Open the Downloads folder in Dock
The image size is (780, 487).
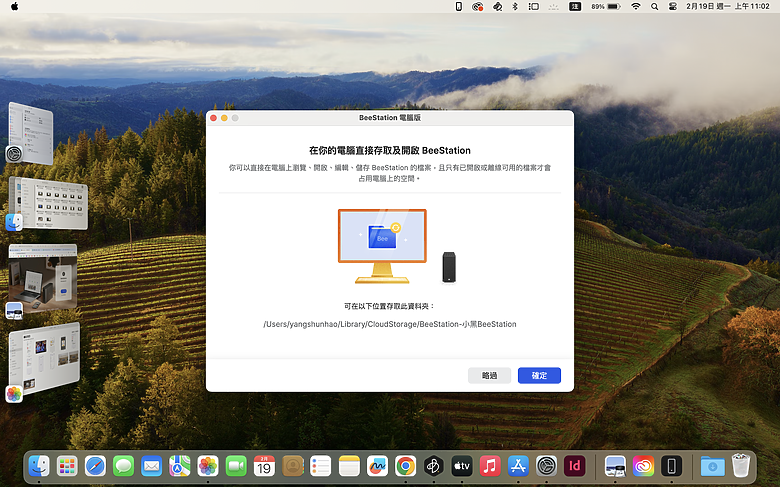(x=712, y=466)
